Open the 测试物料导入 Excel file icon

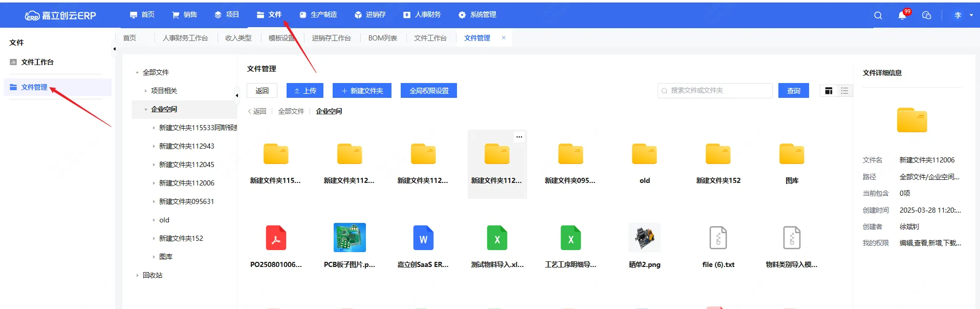pyautogui.click(x=497, y=238)
